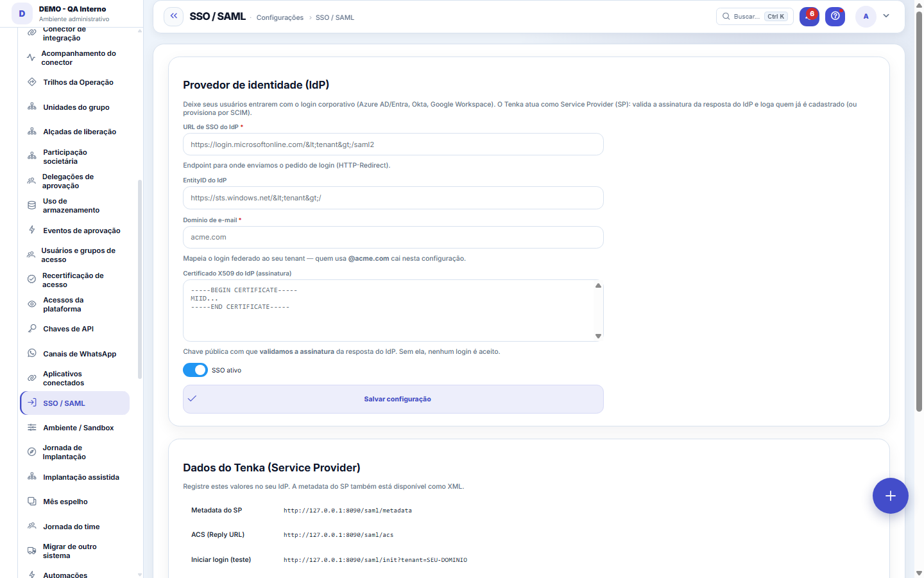Click the certificate textarea scroll-up arrow
The image size is (924, 578).
click(x=598, y=286)
